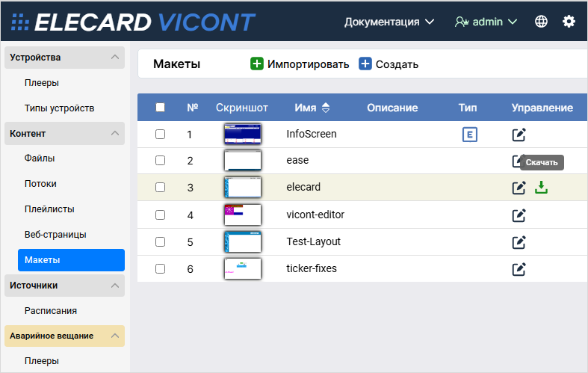The width and height of the screenshot is (588, 373).
Task: Click the Описание column header
Action: (392, 108)
